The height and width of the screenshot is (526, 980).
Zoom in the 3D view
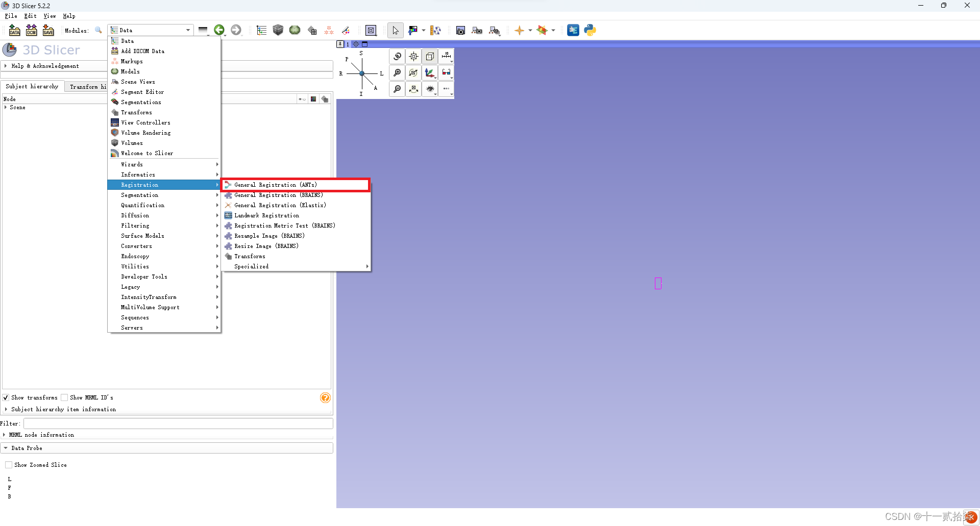pyautogui.click(x=397, y=73)
